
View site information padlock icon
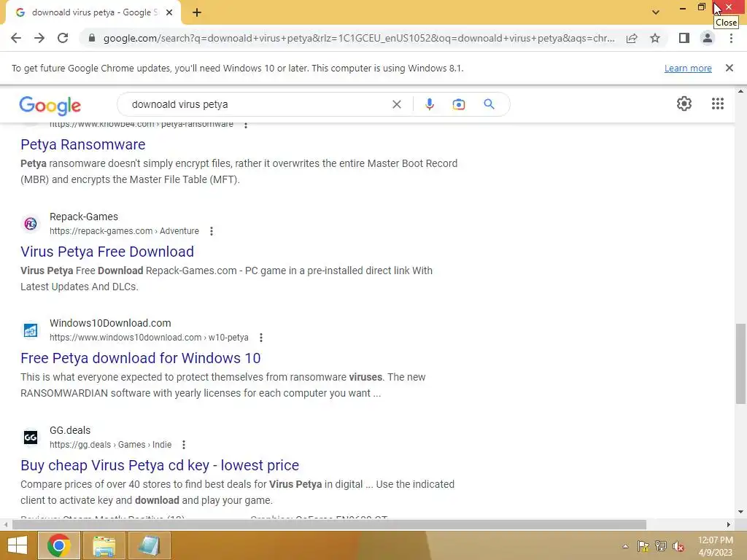pos(91,38)
